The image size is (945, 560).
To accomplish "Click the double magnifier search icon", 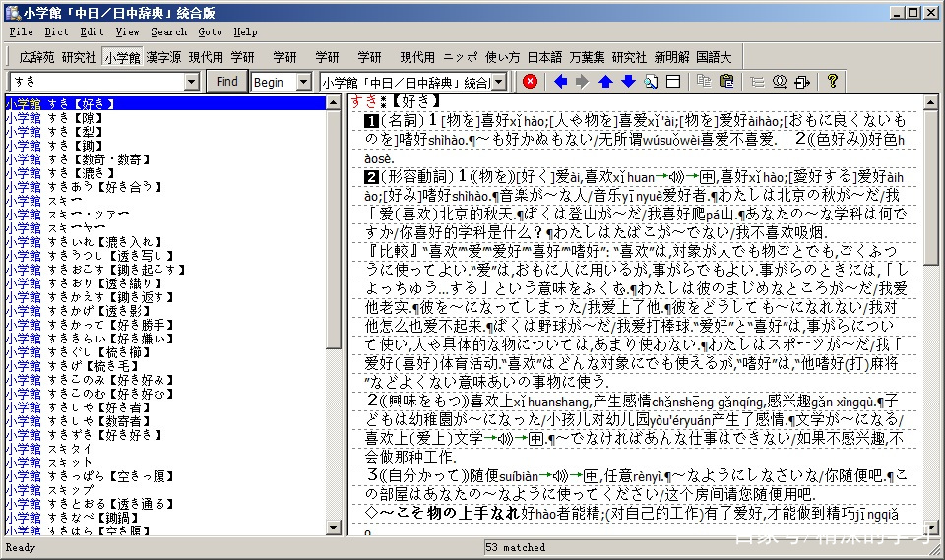I will click(780, 82).
